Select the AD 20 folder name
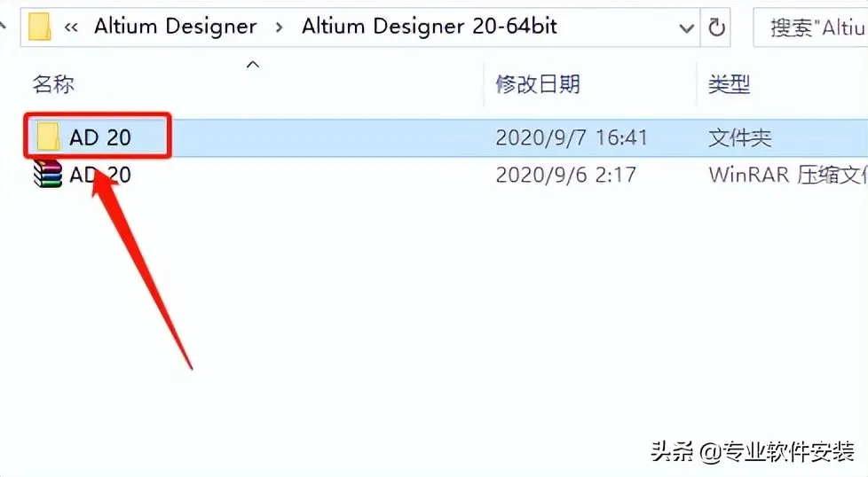Image resolution: width=868 pixels, height=477 pixels. (100, 137)
